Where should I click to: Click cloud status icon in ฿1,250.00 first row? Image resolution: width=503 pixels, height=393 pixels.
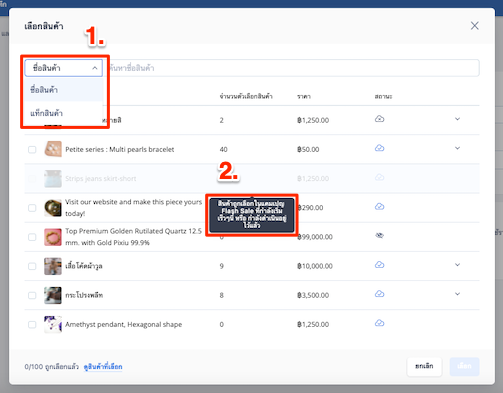tap(379, 119)
